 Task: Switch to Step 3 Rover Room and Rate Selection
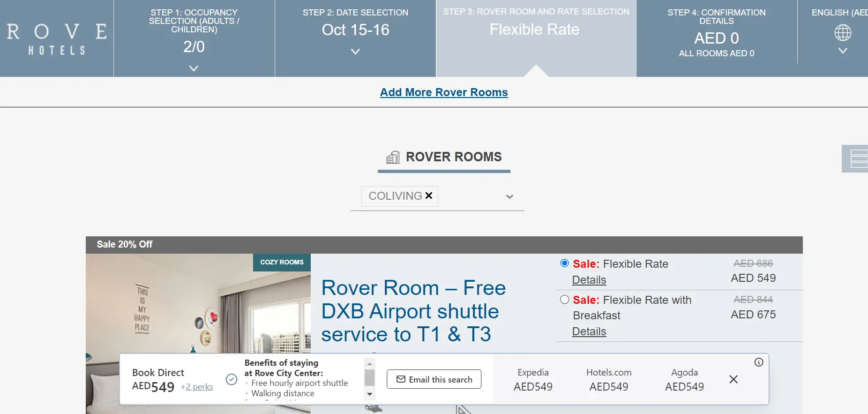click(x=535, y=29)
